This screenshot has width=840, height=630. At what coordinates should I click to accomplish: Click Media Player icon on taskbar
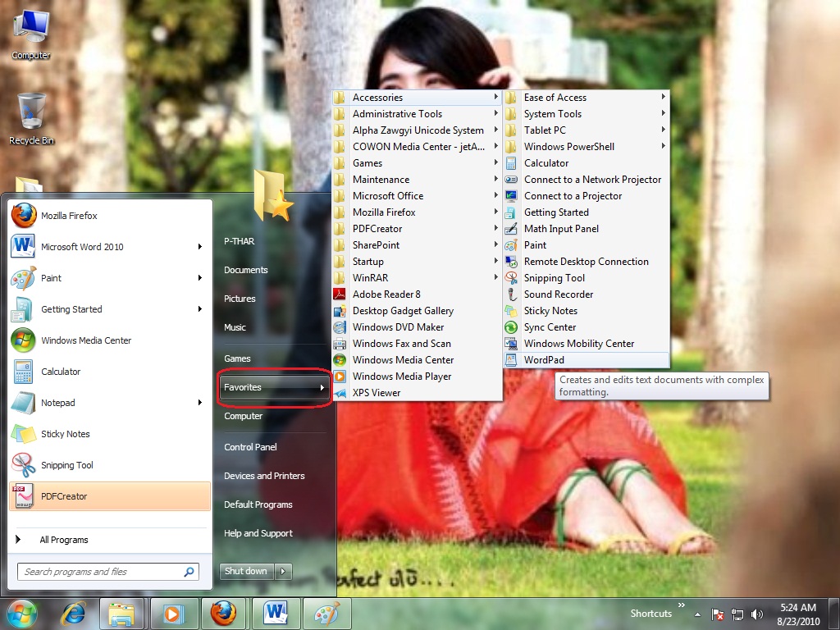(x=172, y=614)
